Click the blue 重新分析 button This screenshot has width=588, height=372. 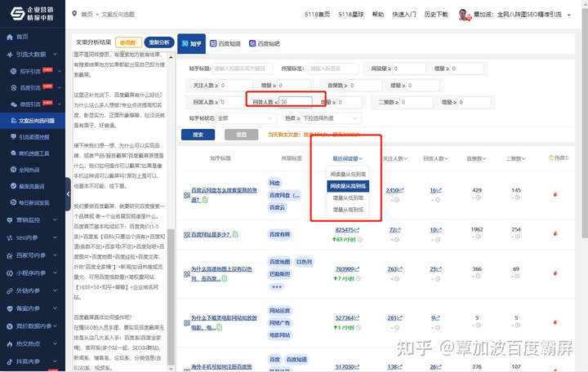click(159, 42)
